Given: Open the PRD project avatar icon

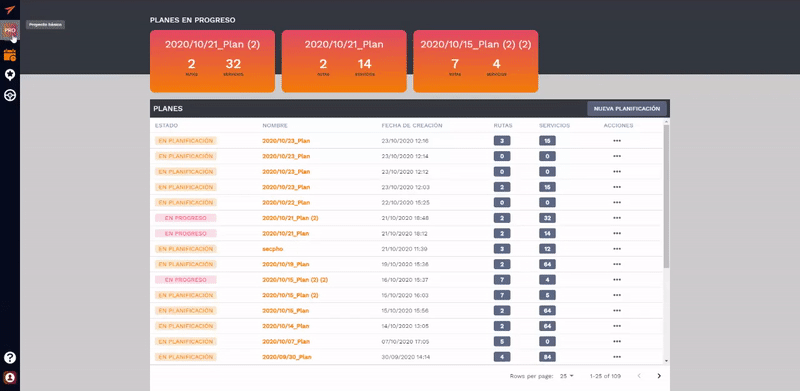Looking at the screenshot, I should [x=10, y=31].
